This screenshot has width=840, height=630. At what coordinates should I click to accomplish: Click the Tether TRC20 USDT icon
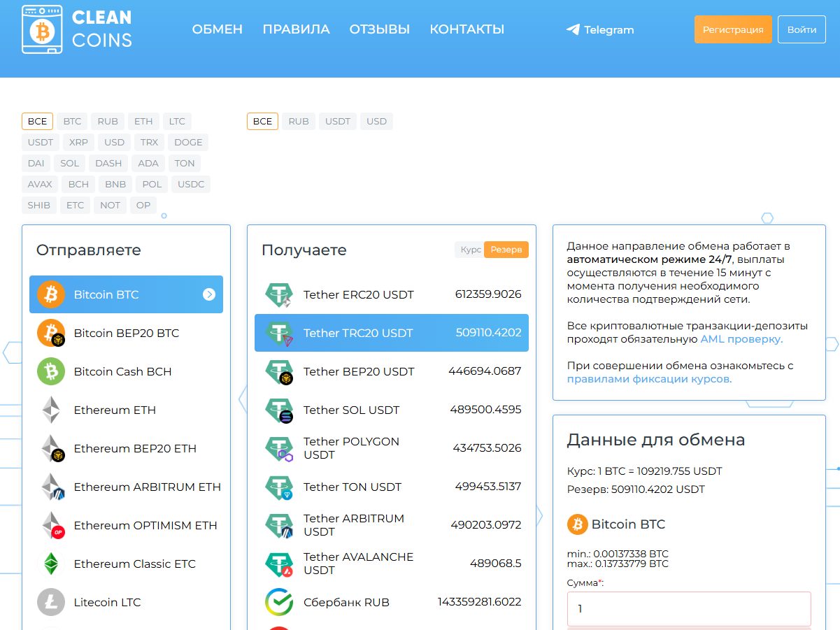pos(278,333)
